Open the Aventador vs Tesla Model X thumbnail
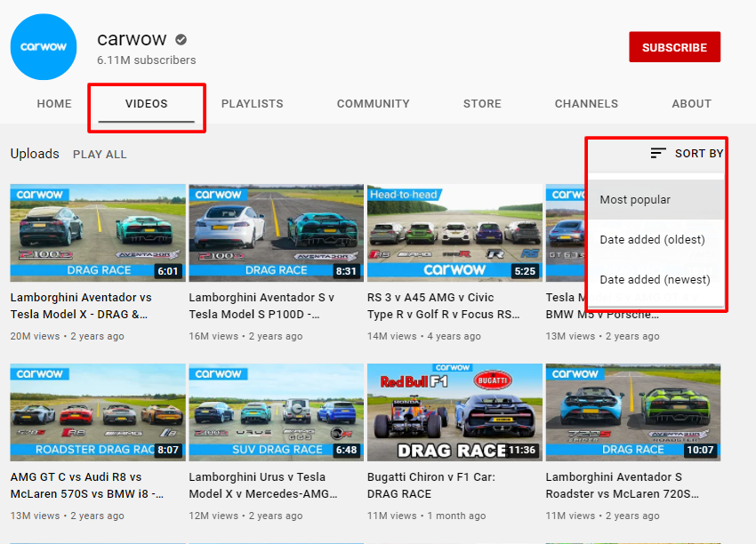Image resolution: width=756 pixels, height=544 pixels. pos(98,233)
